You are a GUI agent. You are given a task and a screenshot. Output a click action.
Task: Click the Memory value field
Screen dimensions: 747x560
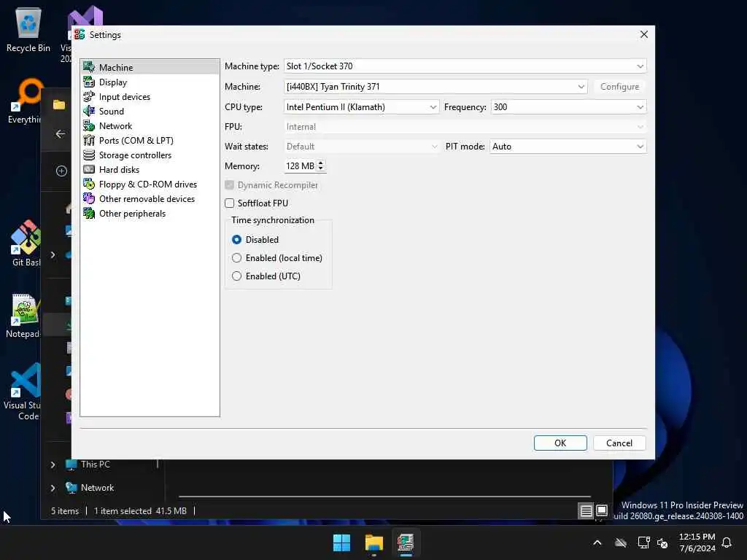click(x=300, y=166)
